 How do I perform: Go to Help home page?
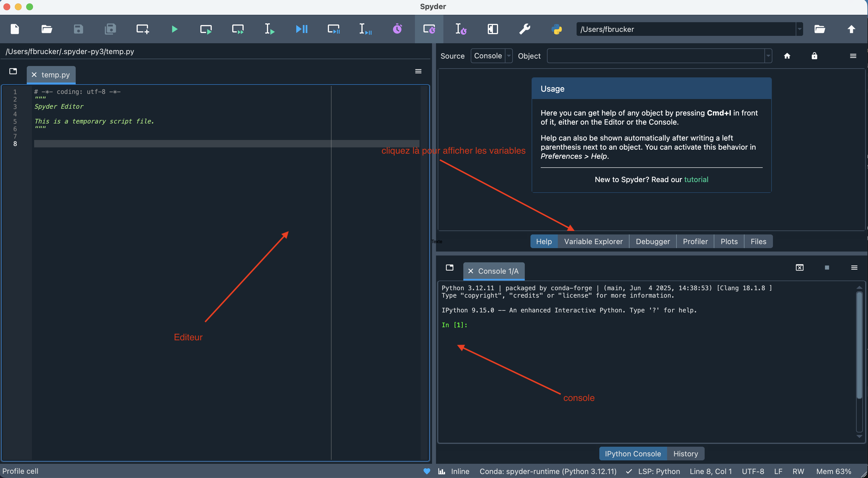tap(787, 56)
